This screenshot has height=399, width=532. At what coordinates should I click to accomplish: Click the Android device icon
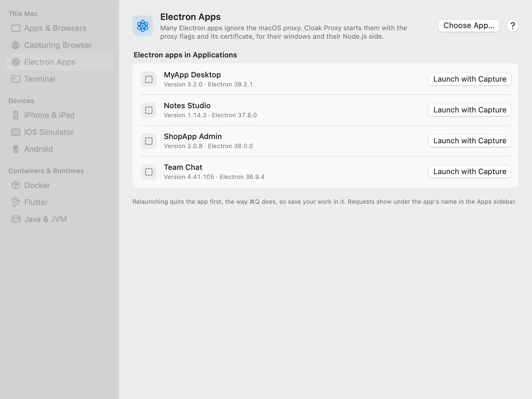[16, 149]
